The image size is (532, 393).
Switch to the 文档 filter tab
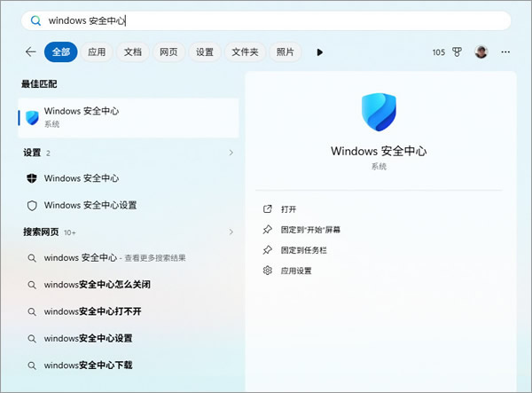pyautogui.click(x=133, y=52)
